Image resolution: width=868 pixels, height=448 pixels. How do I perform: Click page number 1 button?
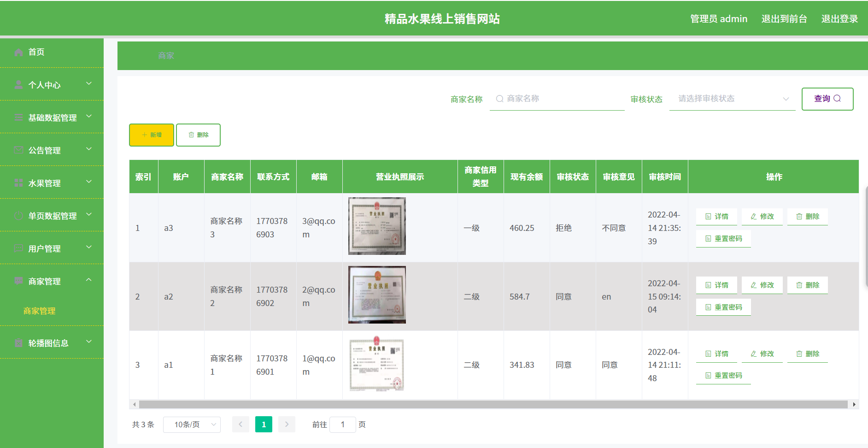264,424
